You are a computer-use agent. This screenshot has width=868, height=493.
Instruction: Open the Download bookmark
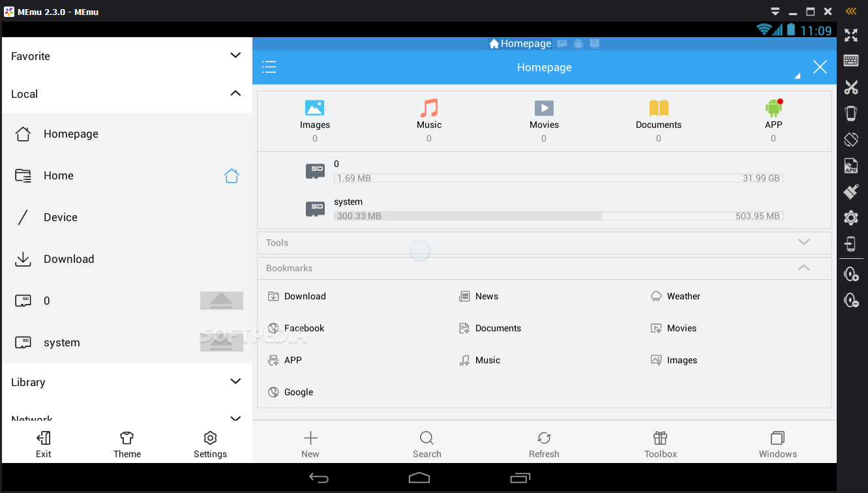[x=297, y=296]
